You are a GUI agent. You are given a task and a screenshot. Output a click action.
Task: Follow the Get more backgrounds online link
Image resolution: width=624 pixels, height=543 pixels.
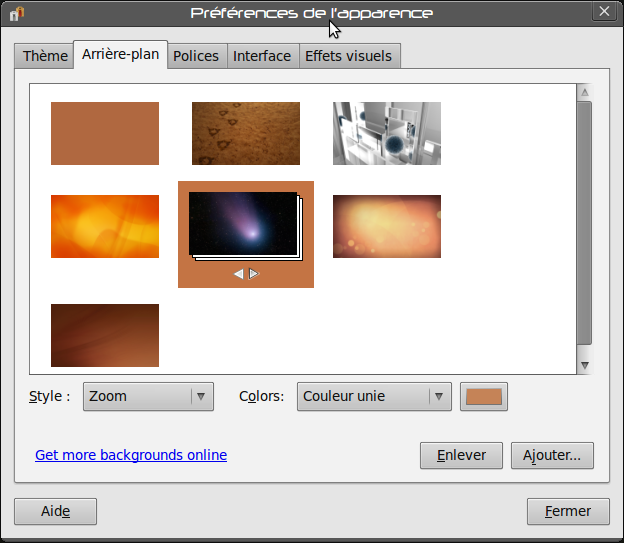pos(131,455)
